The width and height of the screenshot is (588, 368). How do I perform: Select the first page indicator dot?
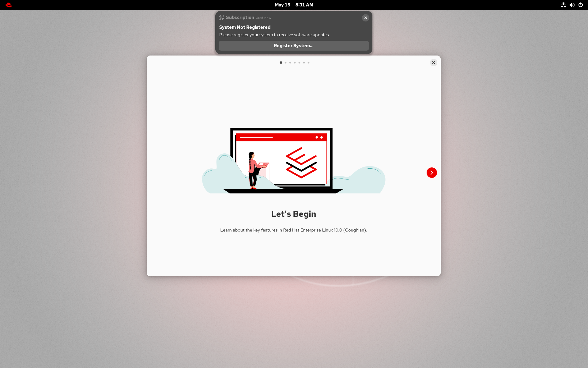click(x=281, y=63)
